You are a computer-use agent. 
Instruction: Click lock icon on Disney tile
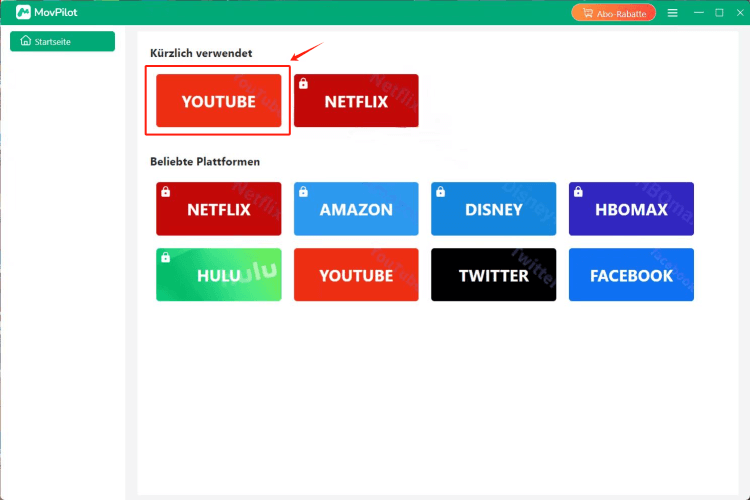tap(441, 192)
